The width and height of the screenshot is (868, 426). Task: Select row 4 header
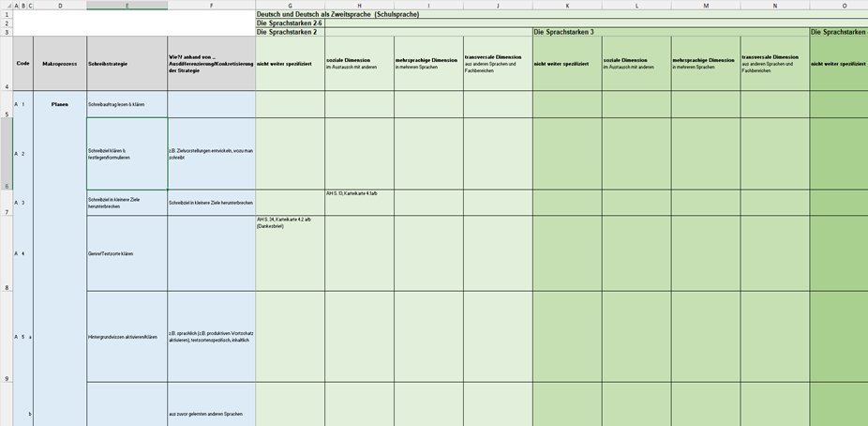(x=6, y=63)
